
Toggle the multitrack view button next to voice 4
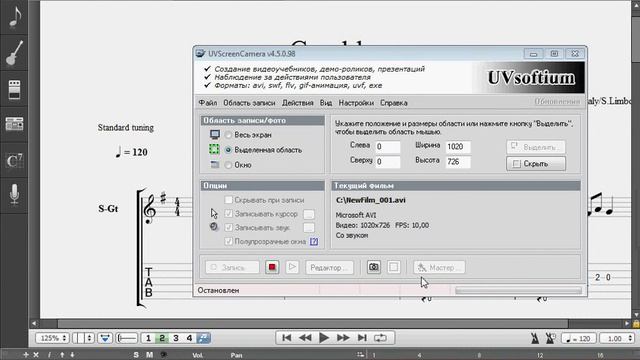(203, 338)
